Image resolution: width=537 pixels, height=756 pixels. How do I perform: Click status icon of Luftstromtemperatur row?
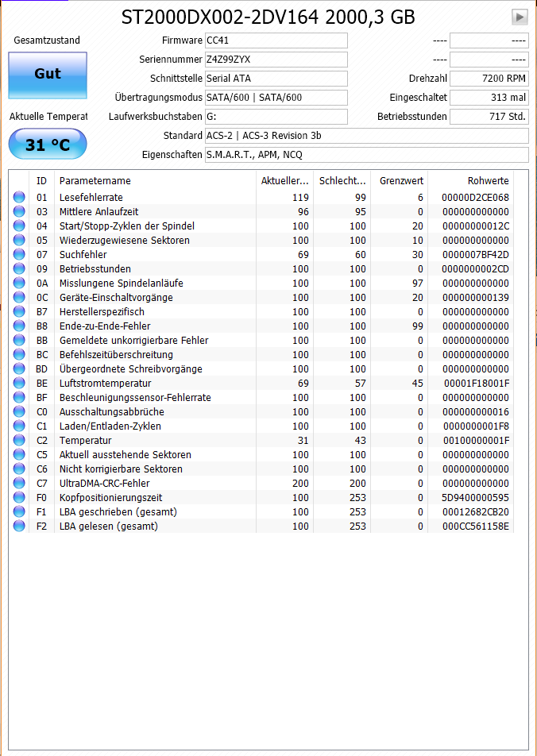click(x=19, y=384)
